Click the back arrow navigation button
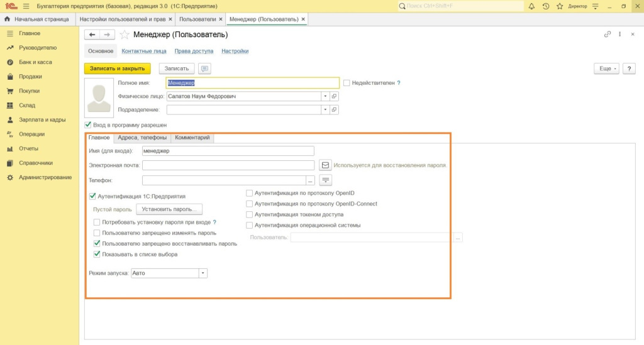 click(92, 35)
